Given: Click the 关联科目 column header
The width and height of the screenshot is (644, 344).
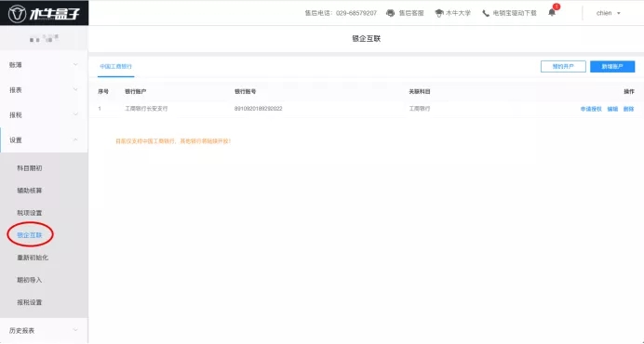Looking at the screenshot, I should 420,91.
